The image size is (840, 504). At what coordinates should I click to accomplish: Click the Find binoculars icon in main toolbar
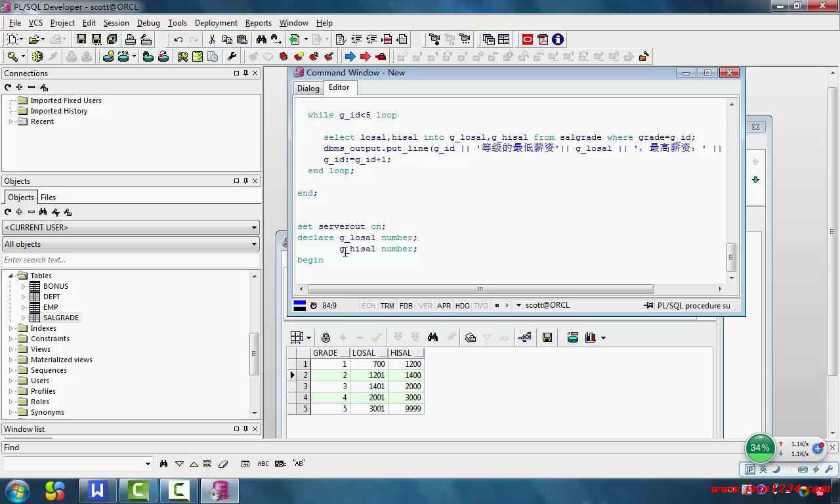coord(261,39)
